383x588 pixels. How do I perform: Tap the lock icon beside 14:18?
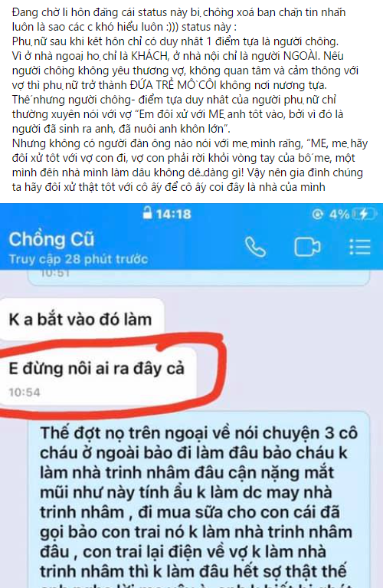click(148, 213)
